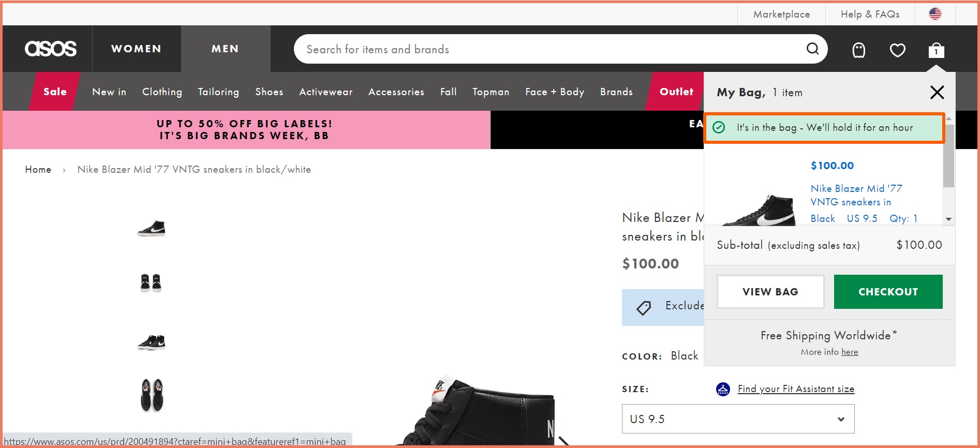Open the My Account icon
980x448 pixels.
click(859, 50)
